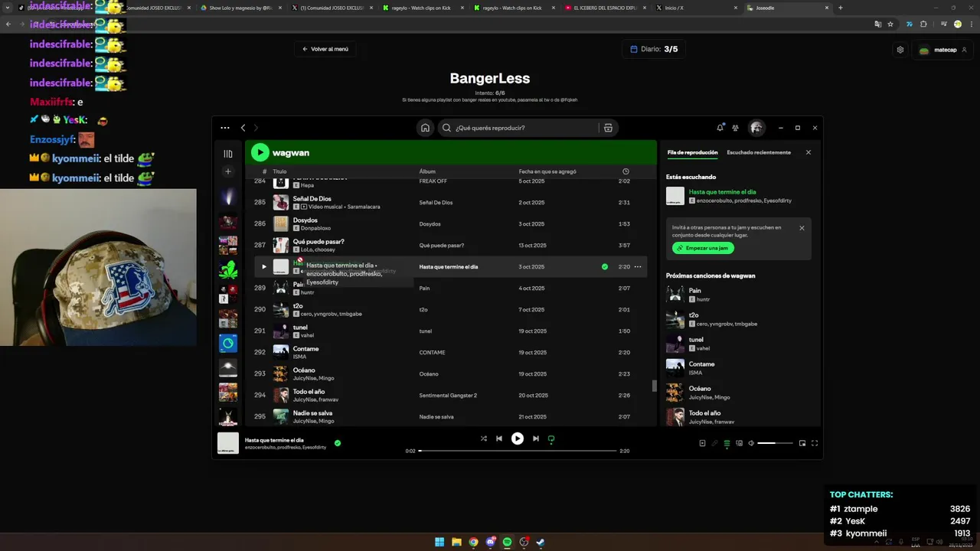Go back in Spotify navigation
980x551 pixels.
(243, 128)
